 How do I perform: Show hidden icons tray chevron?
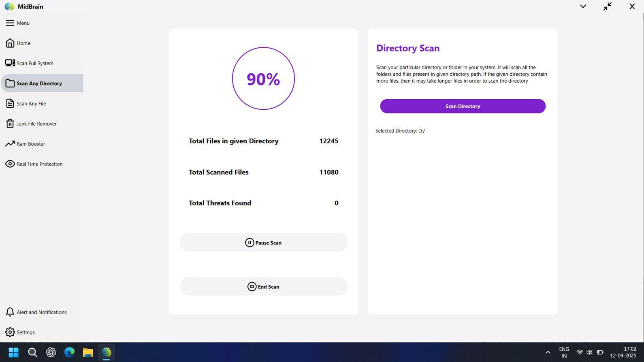click(548, 352)
